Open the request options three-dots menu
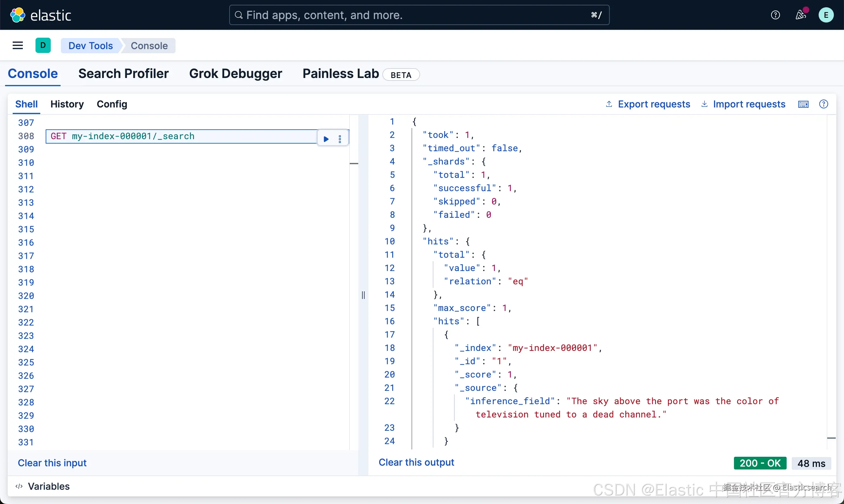The height and width of the screenshot is (504, 844). click(x=340, y=139)
